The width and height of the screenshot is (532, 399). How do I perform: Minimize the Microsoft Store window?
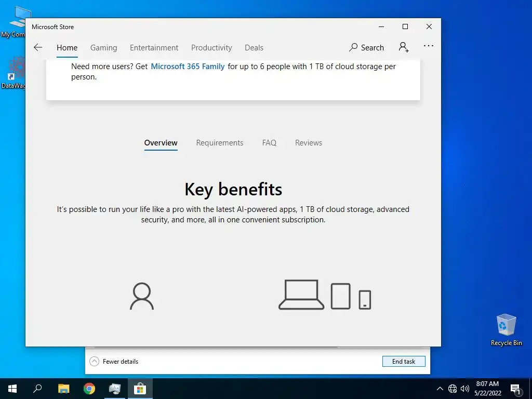point(381,27)
